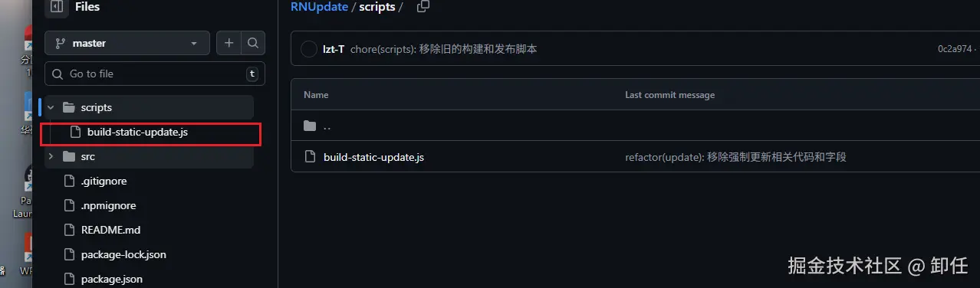This screenshot has width=980, height=288.
Task: Select package-lock.json in the file tree
Action: (123, 254)
